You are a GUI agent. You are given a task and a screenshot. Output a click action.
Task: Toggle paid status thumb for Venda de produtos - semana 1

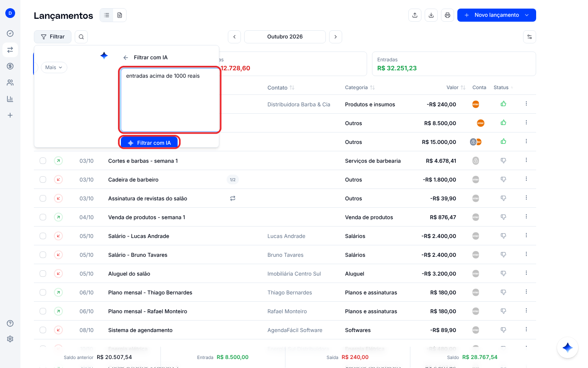pyautogui.click(x=503, y=217)
